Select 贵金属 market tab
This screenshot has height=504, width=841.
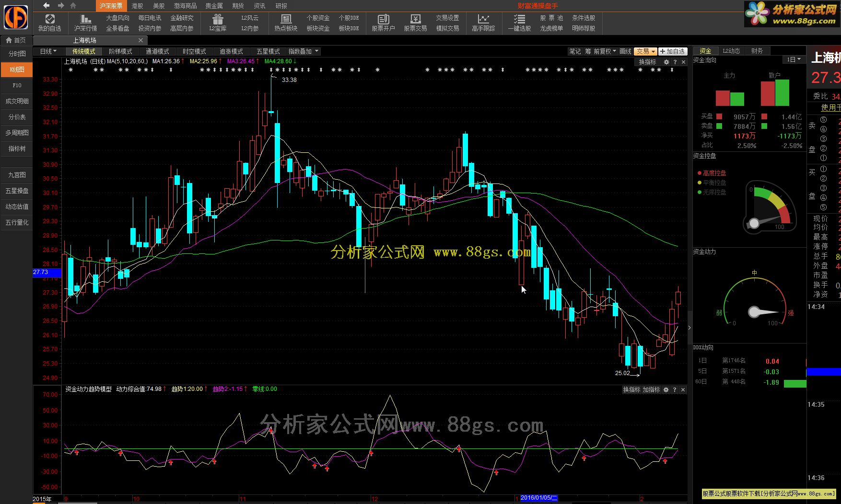click(x=214, y=6)
